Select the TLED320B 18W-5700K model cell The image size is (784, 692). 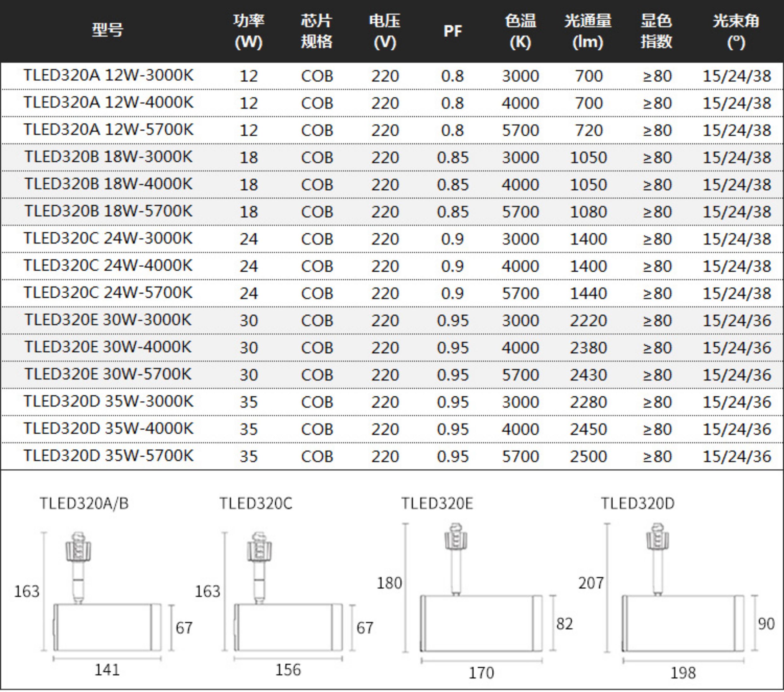tap(108, 212)
